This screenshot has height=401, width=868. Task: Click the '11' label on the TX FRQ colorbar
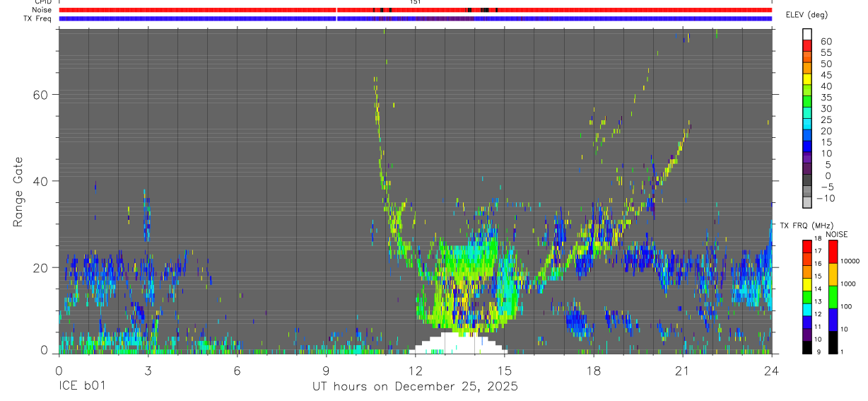pos(818,327)
